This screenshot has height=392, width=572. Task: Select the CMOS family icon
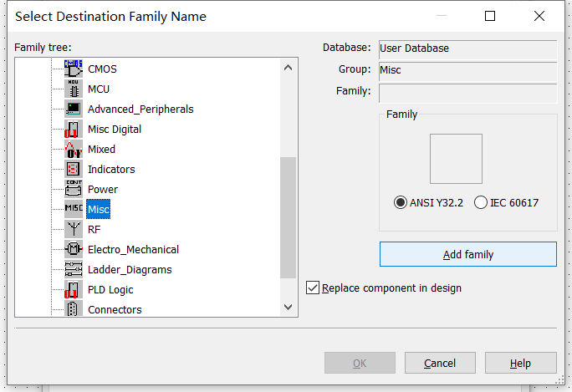pos(74,69)
